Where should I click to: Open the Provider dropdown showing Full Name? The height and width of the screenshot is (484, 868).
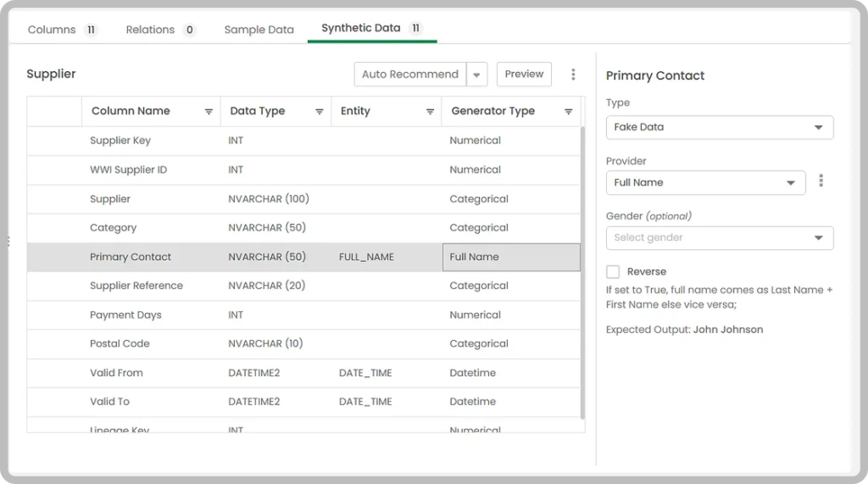[x=706, y=183]
